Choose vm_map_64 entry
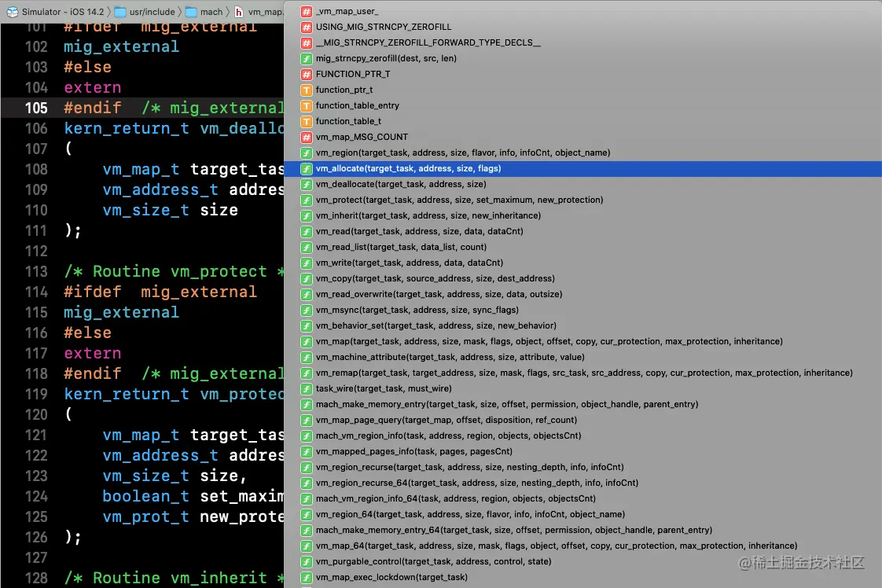This screenshot has height=588, width=882. 557,546
